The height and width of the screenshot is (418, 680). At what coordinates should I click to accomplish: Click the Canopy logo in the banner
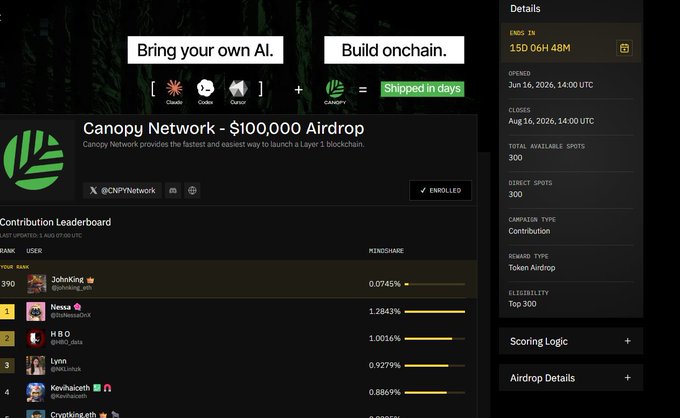[x=335, y=89]
